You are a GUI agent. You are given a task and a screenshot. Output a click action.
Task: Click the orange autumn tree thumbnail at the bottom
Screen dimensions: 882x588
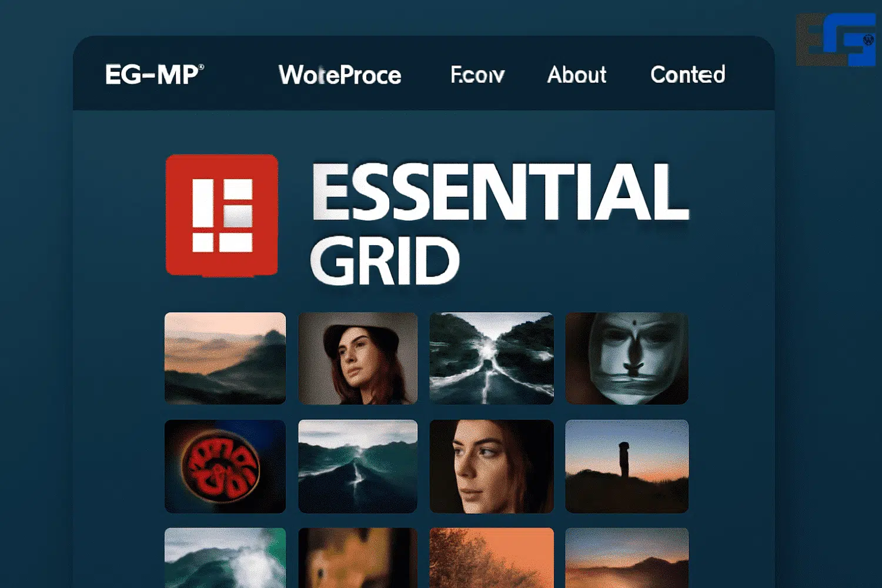coord(492,559)
